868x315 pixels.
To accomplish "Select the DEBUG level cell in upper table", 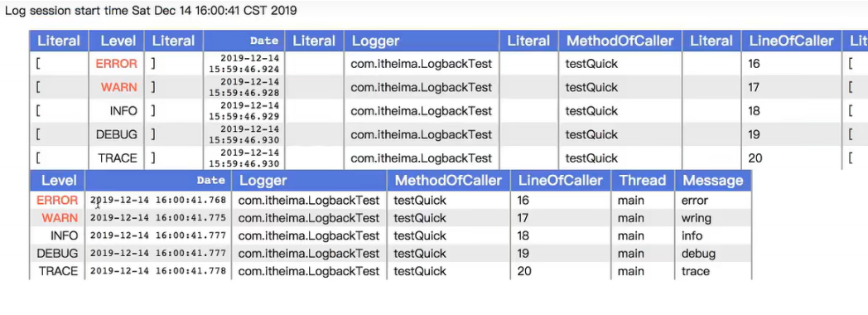I will pos(116,134).
